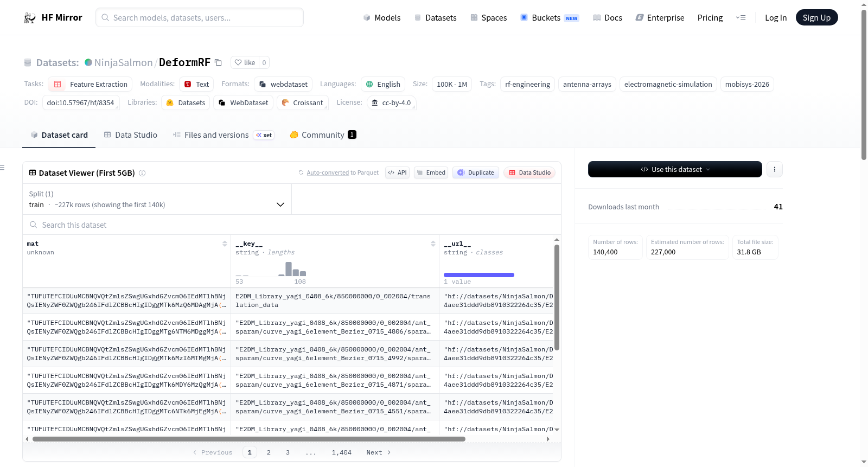Screen dimensions: 868x467
Task: Click the __url__ classes distribution bar
Action: (479, 275)
